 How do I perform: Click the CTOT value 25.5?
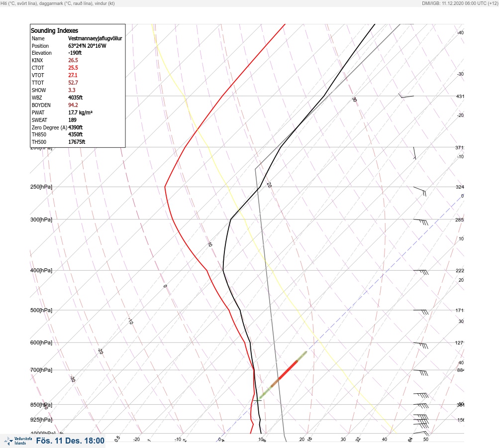[73, 68]
